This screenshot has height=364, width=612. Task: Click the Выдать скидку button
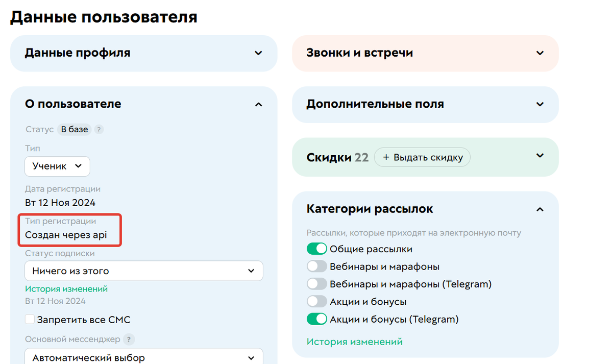tap(422, 157)
